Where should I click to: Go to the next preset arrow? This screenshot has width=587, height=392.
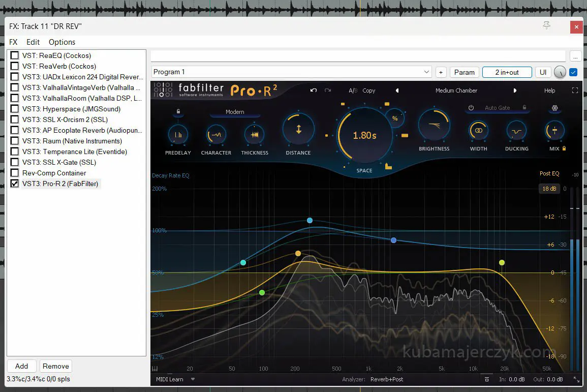pyautogui.click(x=515, y=91)
